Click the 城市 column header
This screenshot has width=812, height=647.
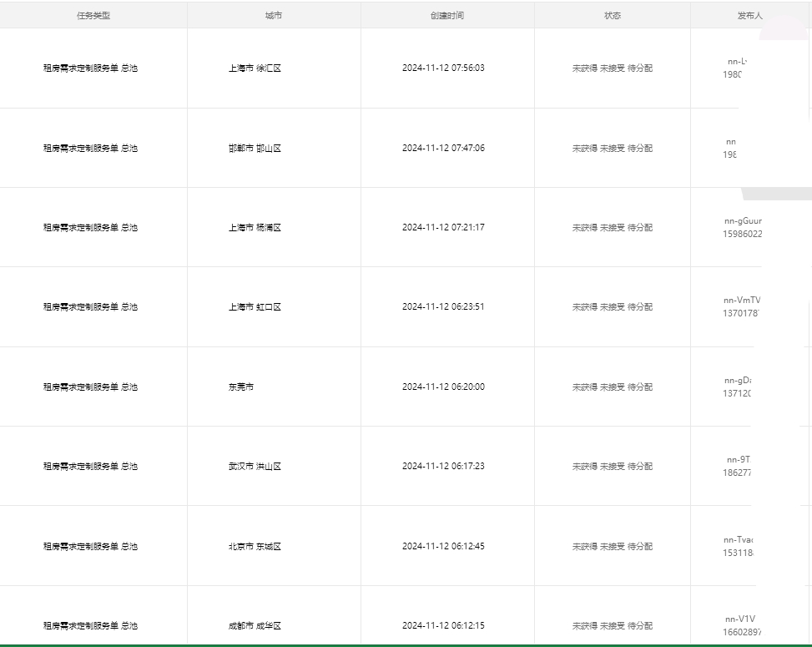point(273,16)
